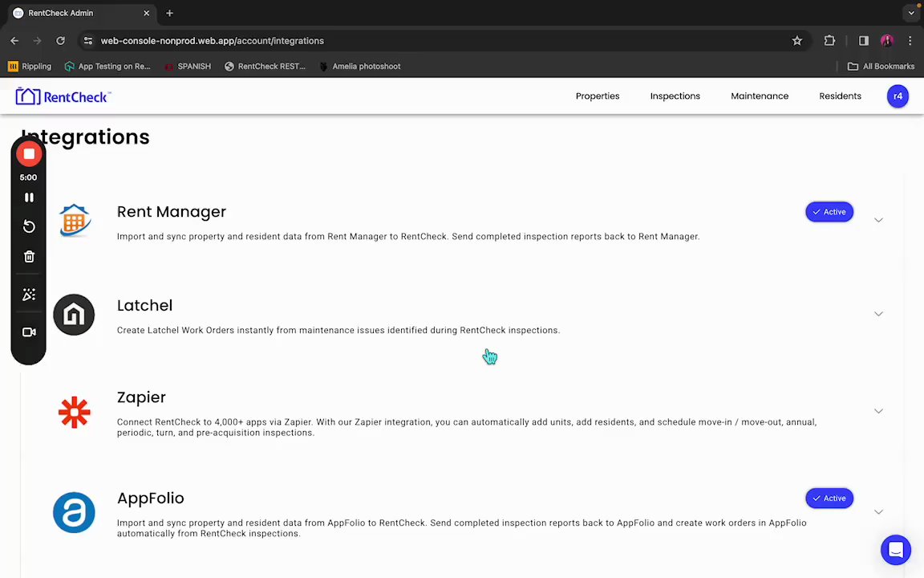This screenshot has height=578, width=924.
Task: Expand the Latchel integration
Action: pos(878,314)
